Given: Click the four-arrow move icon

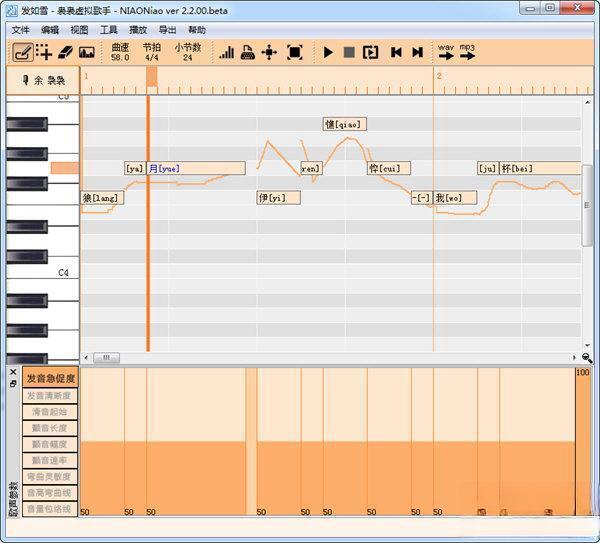Looking at the screenshot, I should coord(269,52).
